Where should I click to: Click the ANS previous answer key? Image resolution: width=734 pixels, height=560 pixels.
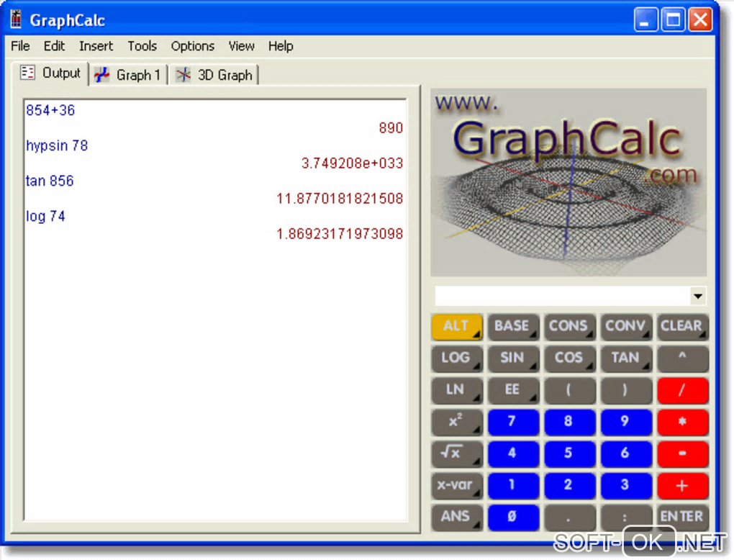[457, 518]
